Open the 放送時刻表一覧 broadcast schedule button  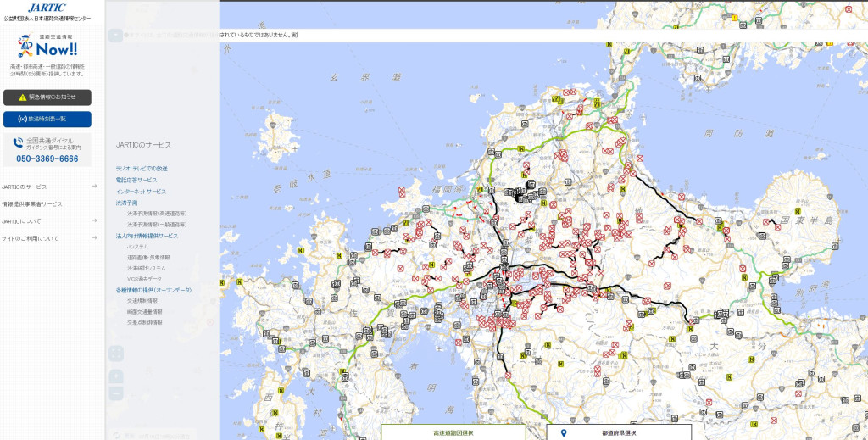47,119
